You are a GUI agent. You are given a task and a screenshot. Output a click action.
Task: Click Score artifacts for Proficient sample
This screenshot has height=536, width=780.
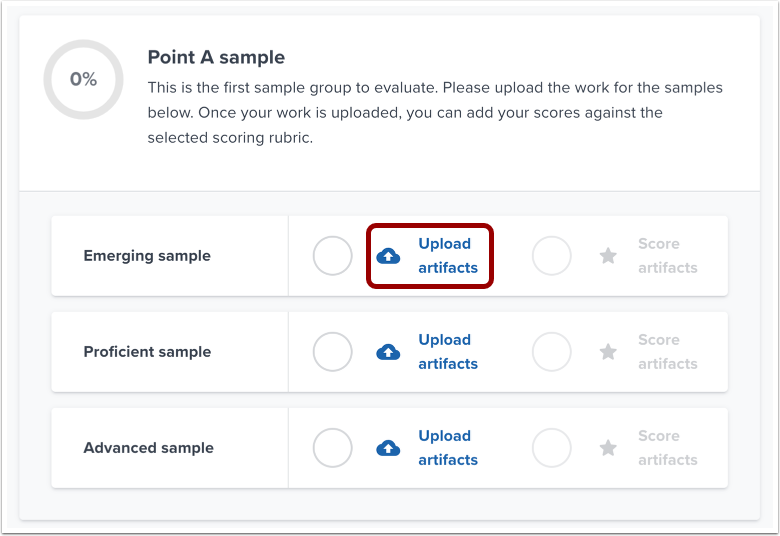667,352
